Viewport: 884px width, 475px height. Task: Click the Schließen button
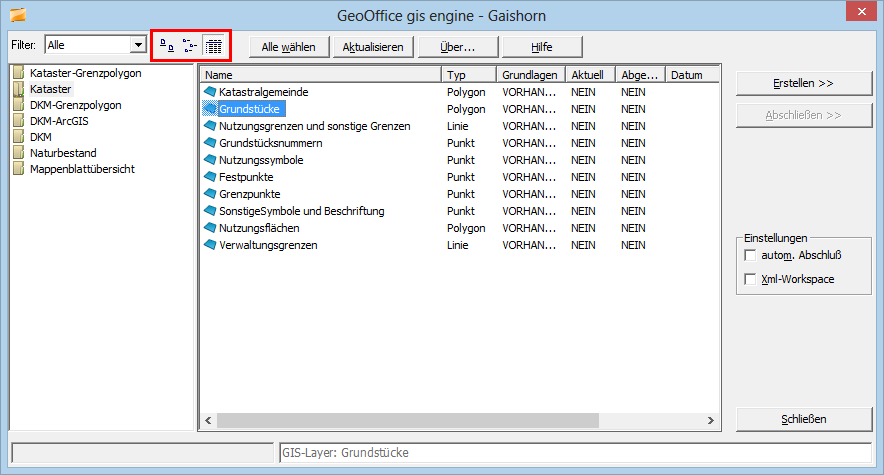click(804, 419)
